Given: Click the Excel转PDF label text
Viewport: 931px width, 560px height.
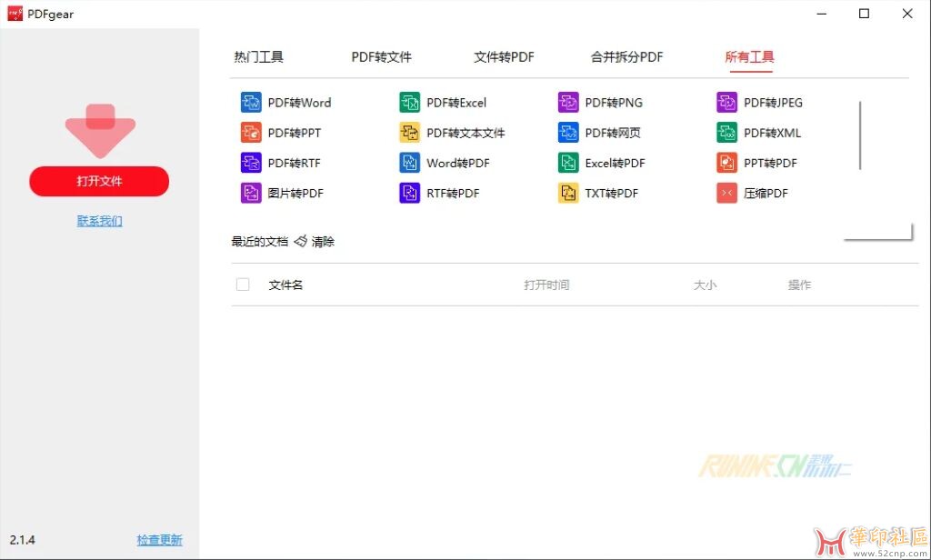Looking at the screenshot, I should (x=616, y=164).
